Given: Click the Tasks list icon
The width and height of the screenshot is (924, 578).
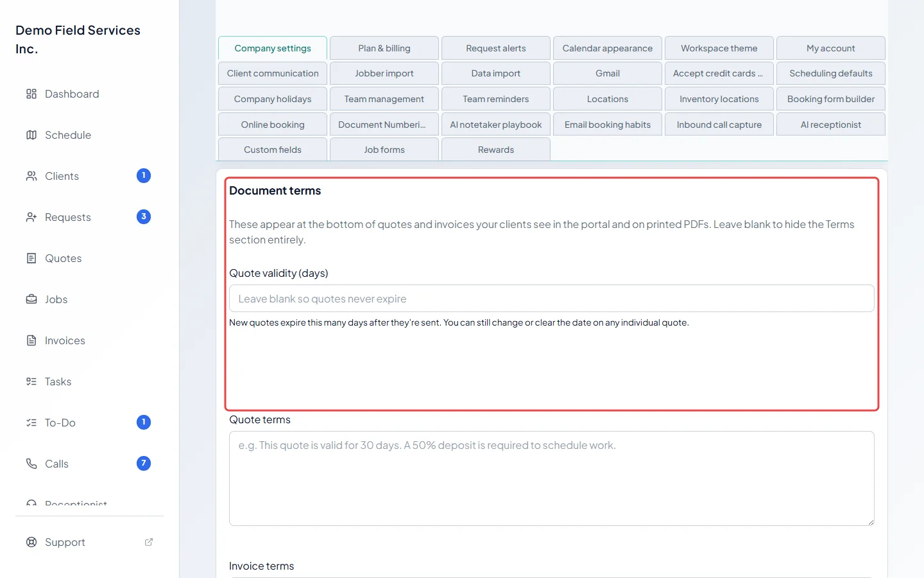Looking at the screenshot, I should 31,381.
